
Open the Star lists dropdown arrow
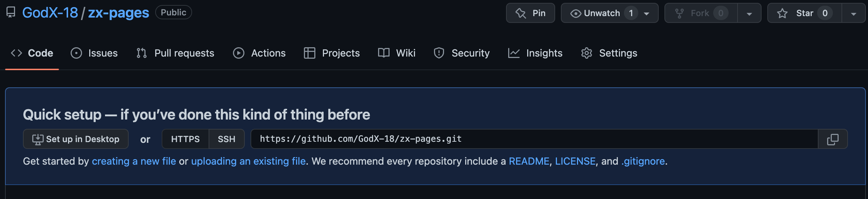pos(853,14)
